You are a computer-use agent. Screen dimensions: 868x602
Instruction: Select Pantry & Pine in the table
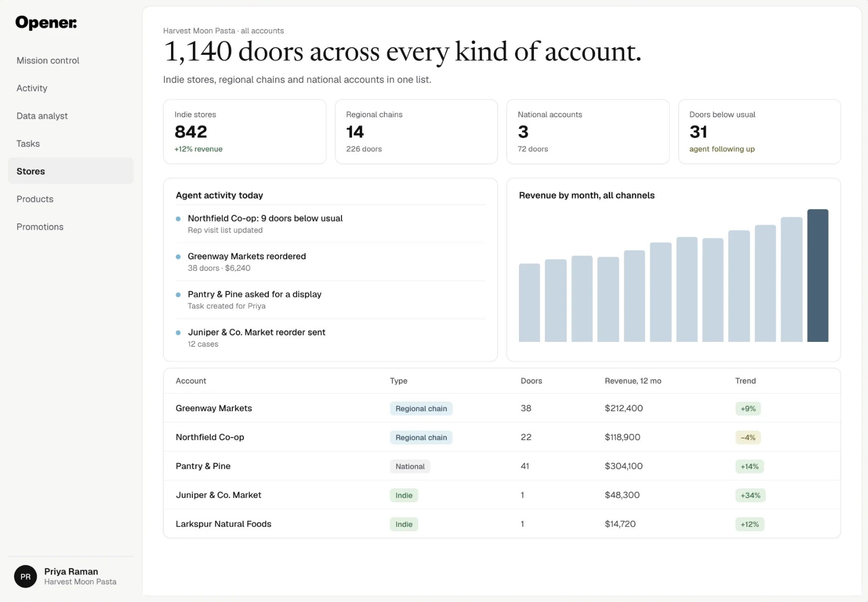(x=502, y=466)
